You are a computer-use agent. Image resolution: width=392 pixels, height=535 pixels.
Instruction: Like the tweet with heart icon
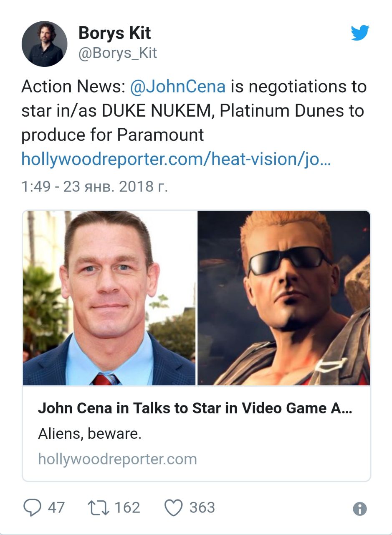[174, 508]
